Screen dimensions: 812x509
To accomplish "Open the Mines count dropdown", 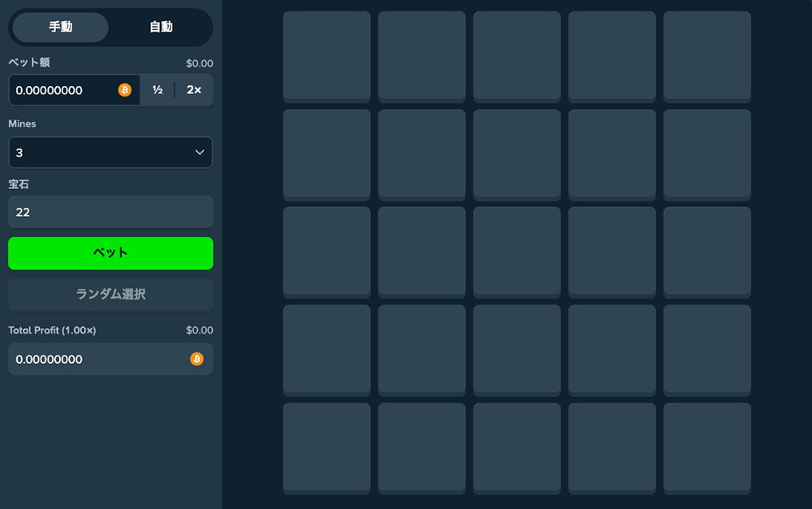I will click(x=110, y=153).
